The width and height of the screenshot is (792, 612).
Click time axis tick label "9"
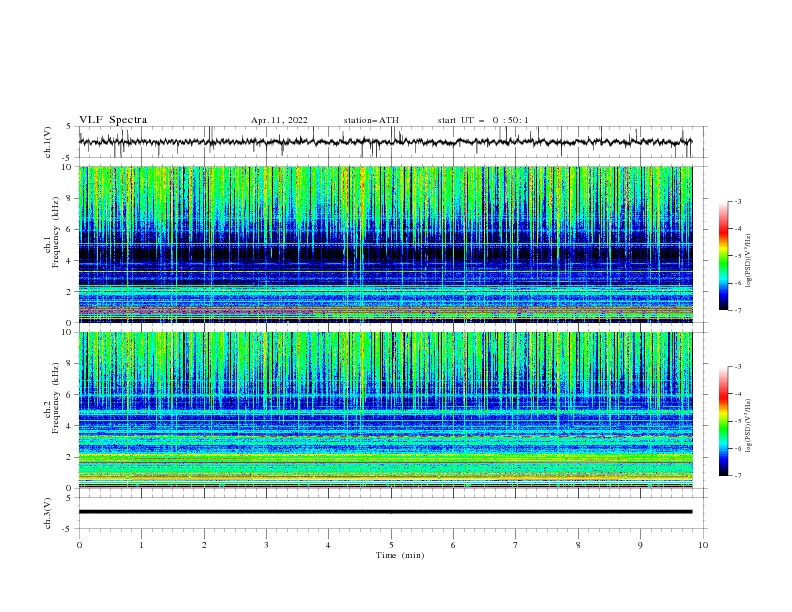[640, 545]
